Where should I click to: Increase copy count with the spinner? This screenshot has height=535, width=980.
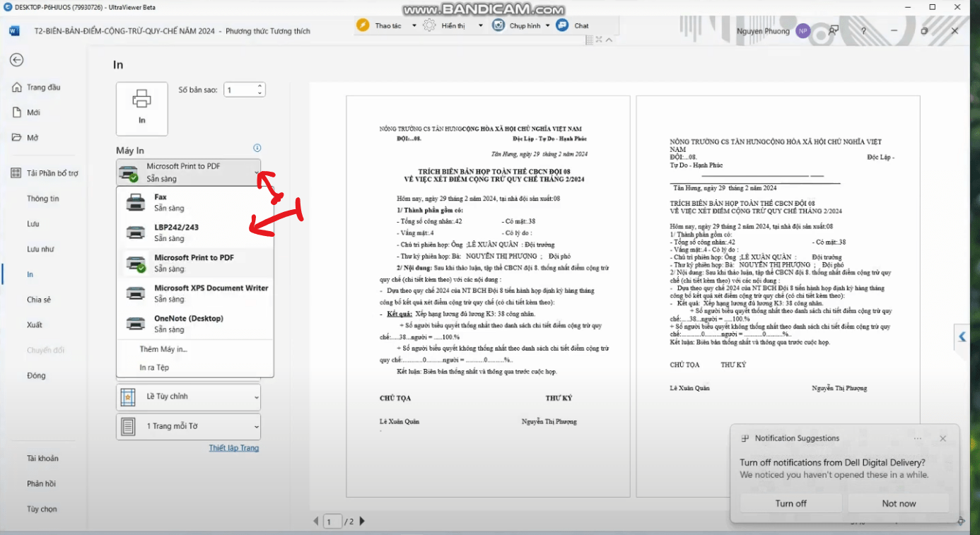coord(260,86)
